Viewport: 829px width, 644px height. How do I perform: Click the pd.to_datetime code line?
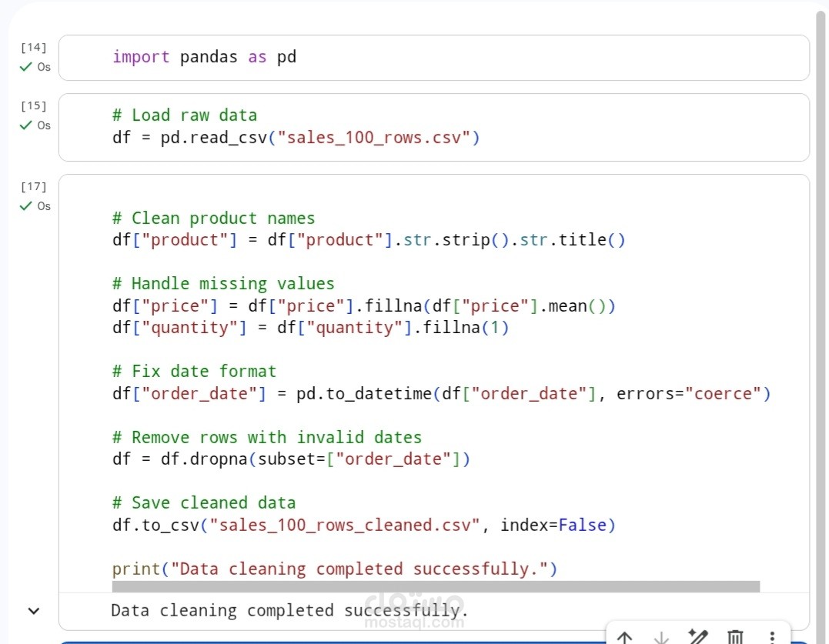click(442, 394)
